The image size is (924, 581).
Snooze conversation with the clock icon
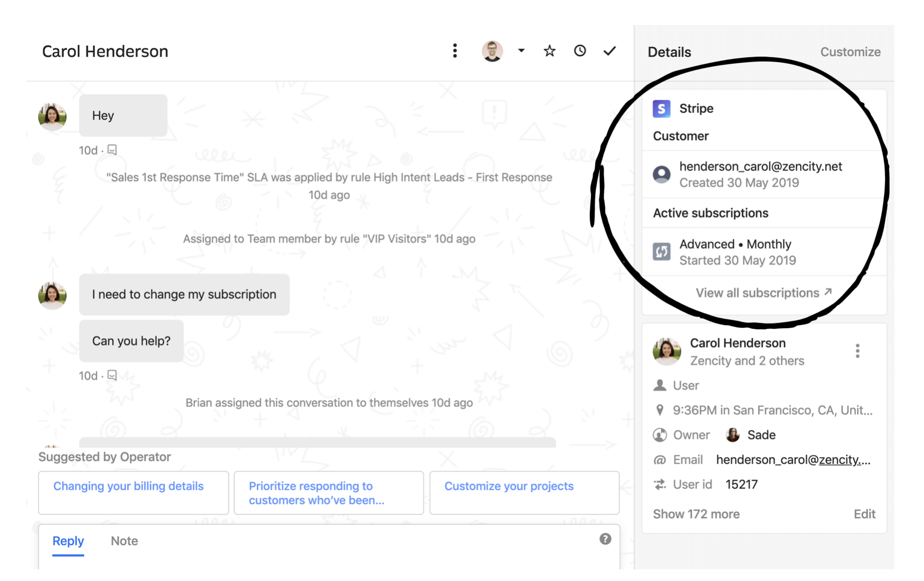(x=580, y=51)
